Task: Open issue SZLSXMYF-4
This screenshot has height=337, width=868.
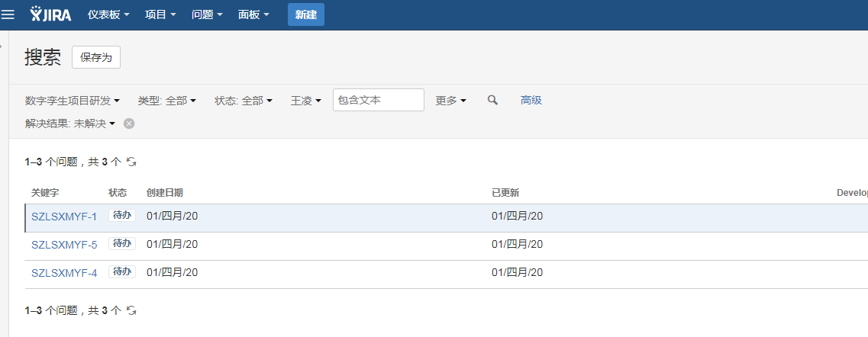Action: click(64, 273)
